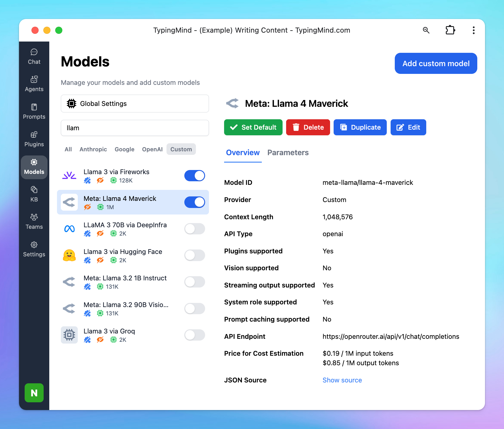Open the Teams section

click(x=34, y=222)
